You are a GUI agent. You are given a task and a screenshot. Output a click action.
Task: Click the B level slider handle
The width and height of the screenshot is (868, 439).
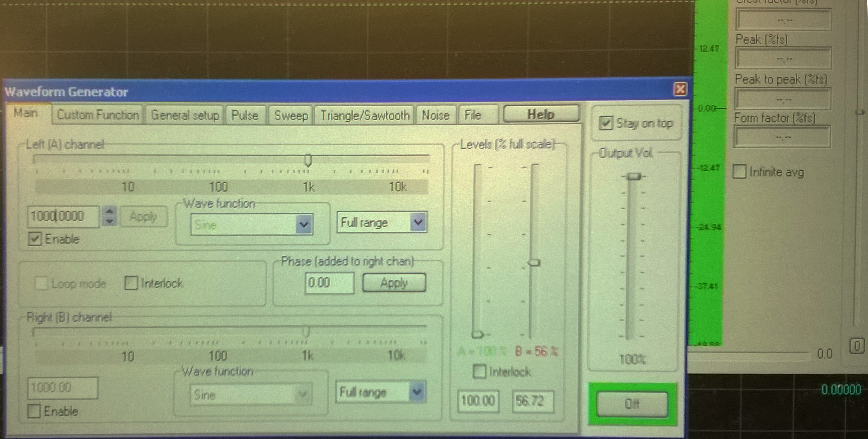(534, 263)
